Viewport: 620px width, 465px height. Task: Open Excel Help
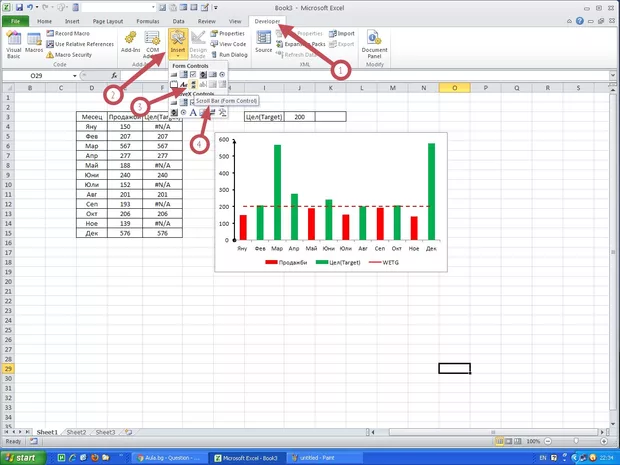(580, 21)
